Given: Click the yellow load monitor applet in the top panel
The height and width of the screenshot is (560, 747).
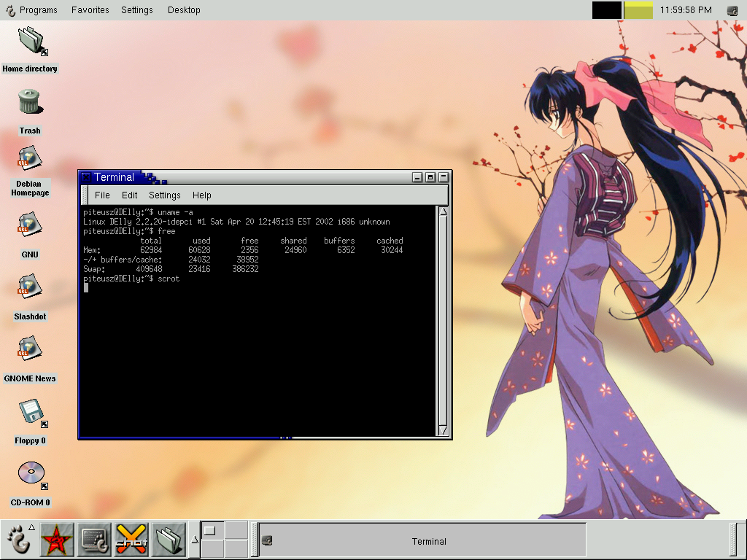Looking at the screenshot, I should 638,10.
